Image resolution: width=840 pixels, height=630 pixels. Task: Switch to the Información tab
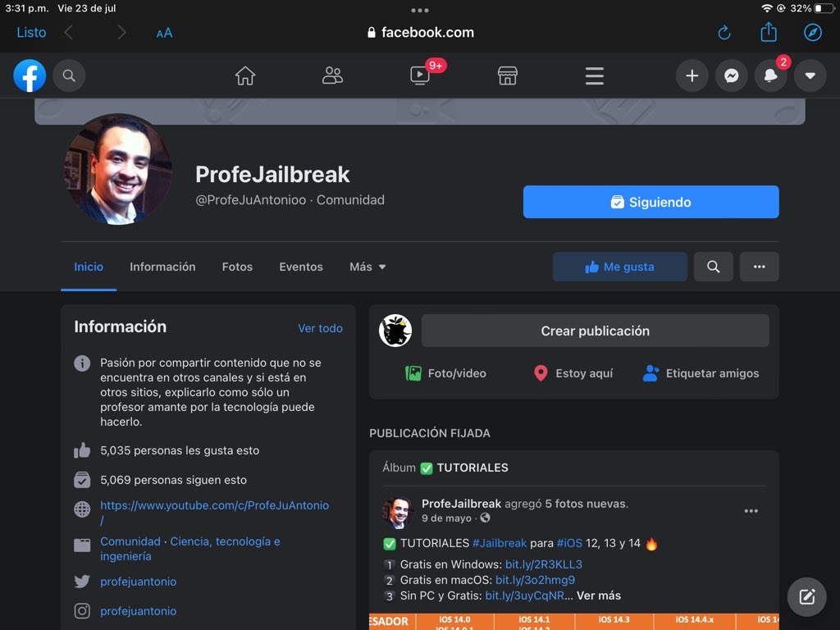(162, 267)
